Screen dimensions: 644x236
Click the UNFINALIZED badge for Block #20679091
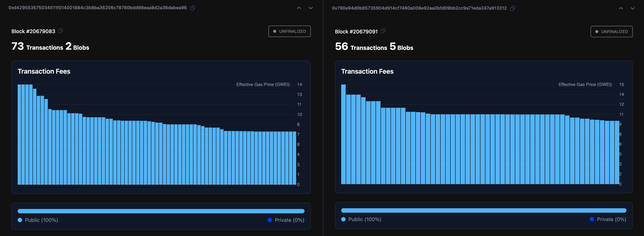pos(611,32)
